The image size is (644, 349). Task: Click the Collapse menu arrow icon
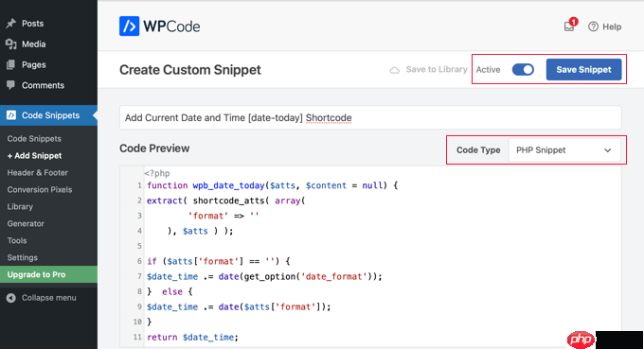(11, 298)
